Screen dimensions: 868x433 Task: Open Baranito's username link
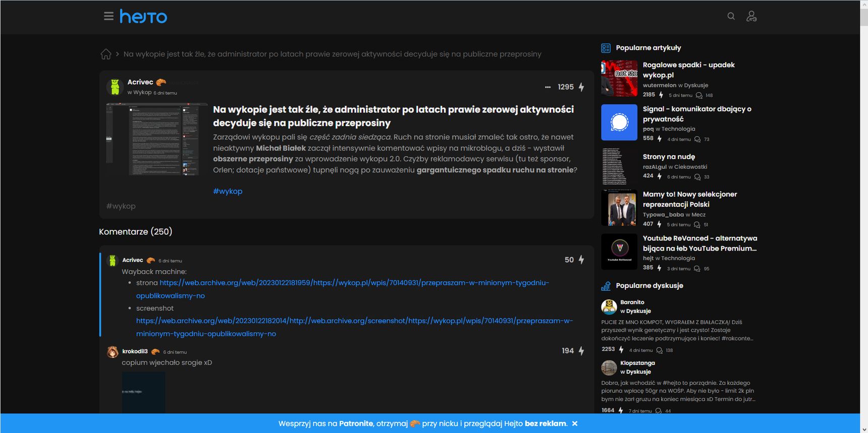(632, 302)
